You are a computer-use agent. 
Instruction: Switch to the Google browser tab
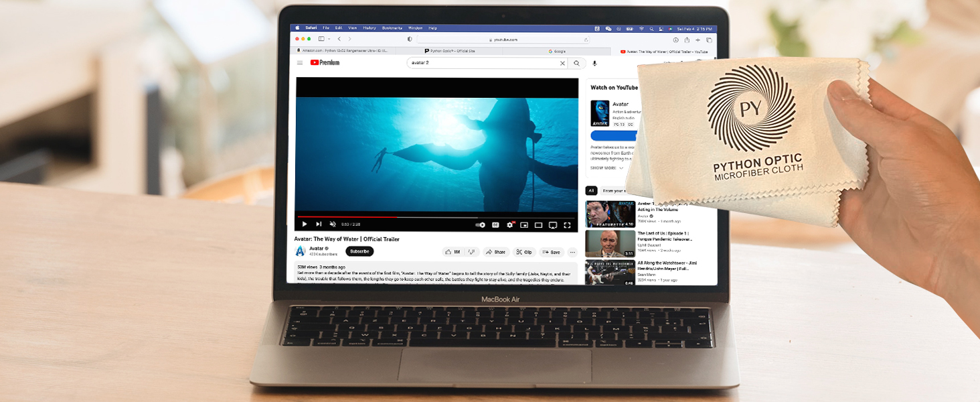(x=557, y=51)
